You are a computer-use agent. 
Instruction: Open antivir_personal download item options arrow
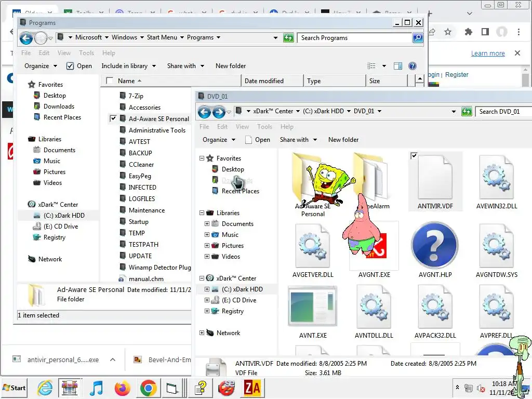point(113,360)
